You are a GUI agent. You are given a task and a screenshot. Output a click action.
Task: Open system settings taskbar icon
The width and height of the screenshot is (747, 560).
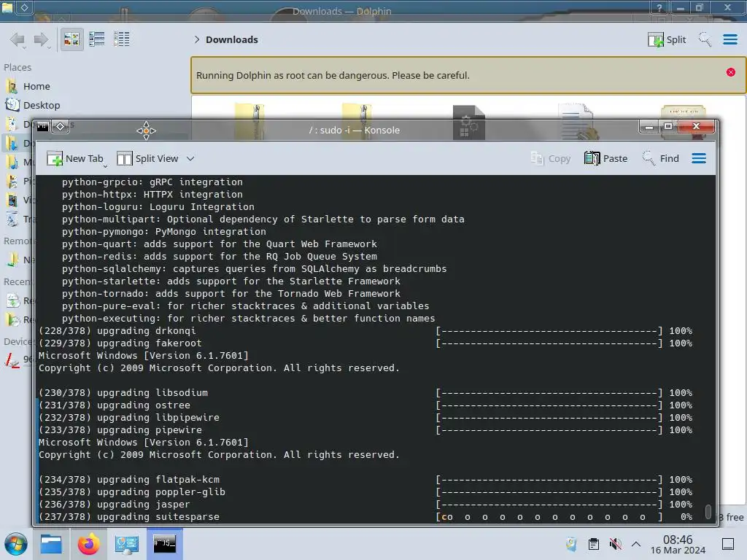click(126, 544)
